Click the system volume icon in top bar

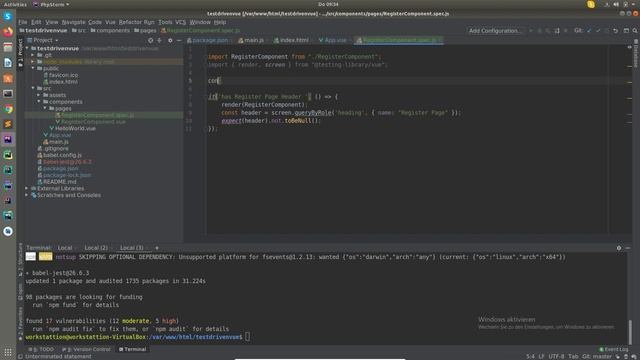(x=616, y=4)
